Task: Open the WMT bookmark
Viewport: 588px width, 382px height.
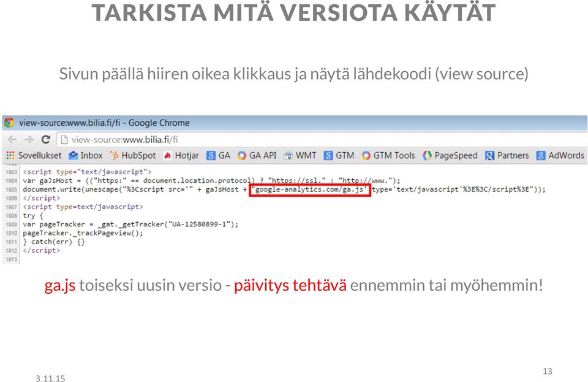Action: pyautogui.click(x=300, y=155)
